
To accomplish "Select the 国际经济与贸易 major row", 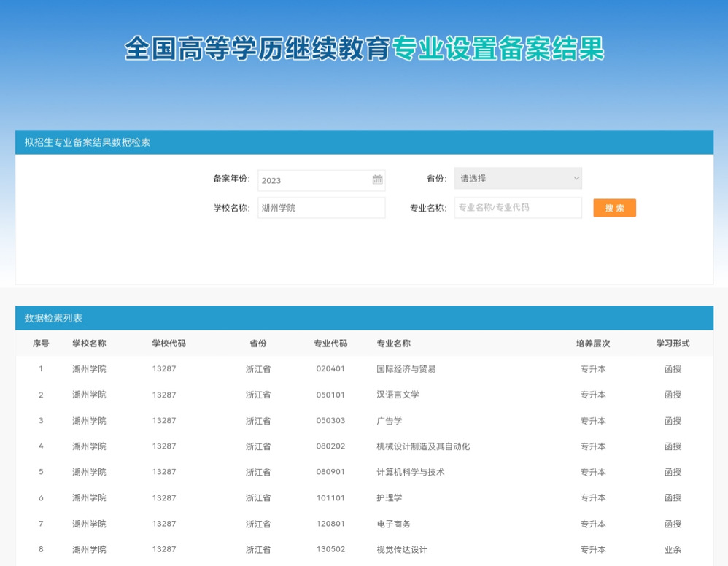I will coord(406,369).
